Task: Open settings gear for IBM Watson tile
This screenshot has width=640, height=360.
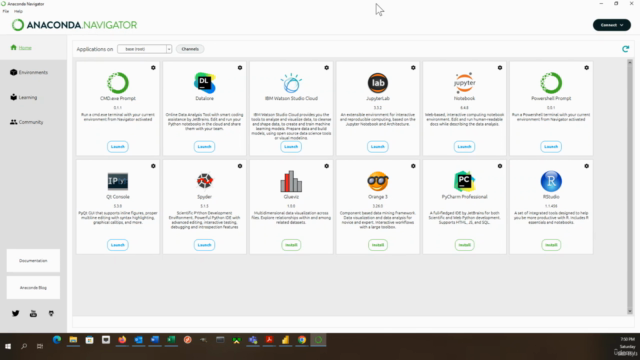Action: point(327,68)
